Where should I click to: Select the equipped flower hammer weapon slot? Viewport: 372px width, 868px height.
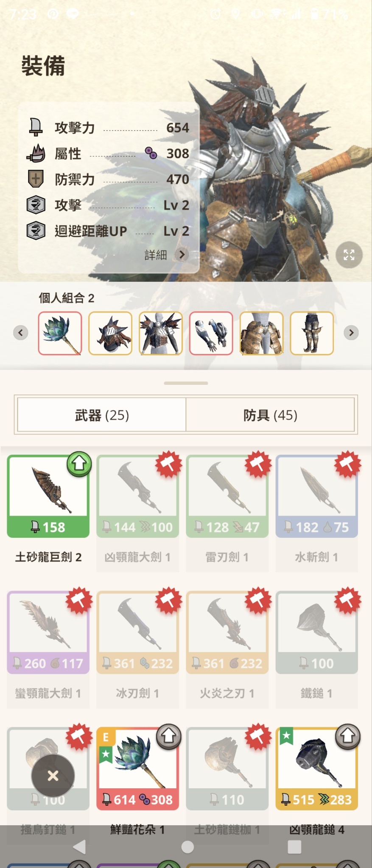[60, 333]
